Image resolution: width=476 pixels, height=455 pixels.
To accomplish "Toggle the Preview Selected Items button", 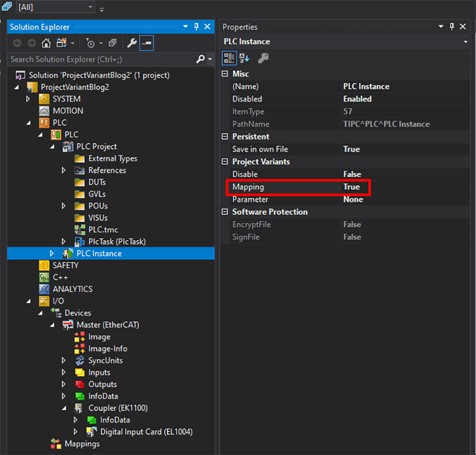I will 147,43.
